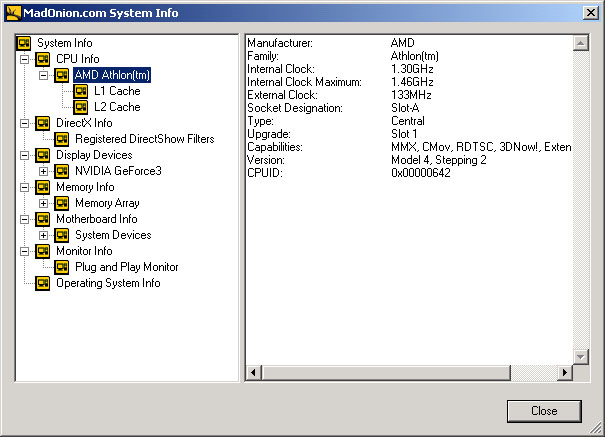Image resolution: width=605 pixels, height=437 pixels.
Task: Click the Memory Array node icon
Action: point(62,203)
